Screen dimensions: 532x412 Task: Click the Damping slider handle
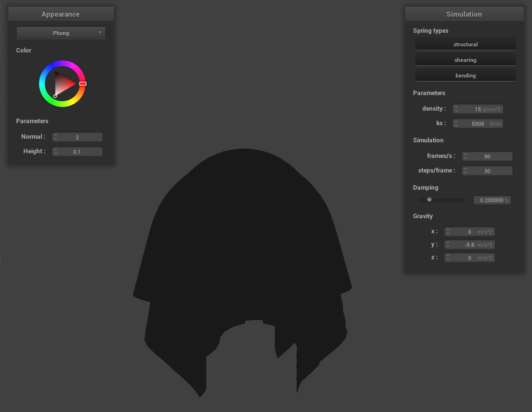point(429,200)
